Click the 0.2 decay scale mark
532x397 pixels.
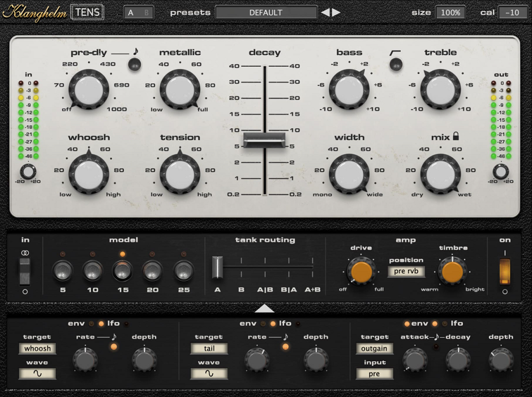tap(233, 195)
